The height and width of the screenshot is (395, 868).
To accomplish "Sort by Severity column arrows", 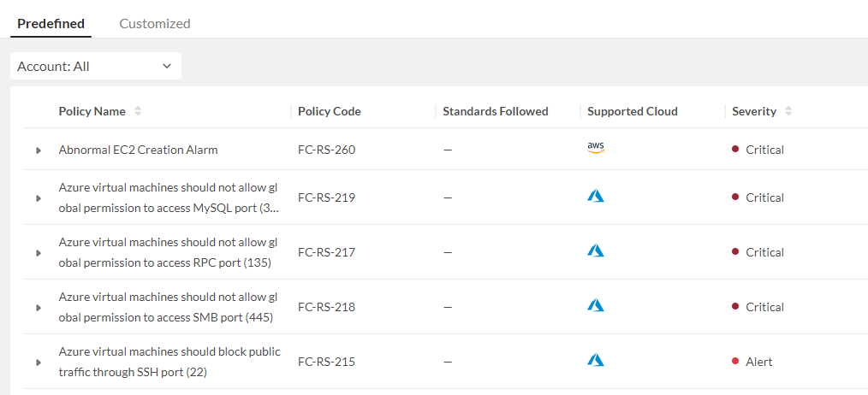I will tap(788, 111).
